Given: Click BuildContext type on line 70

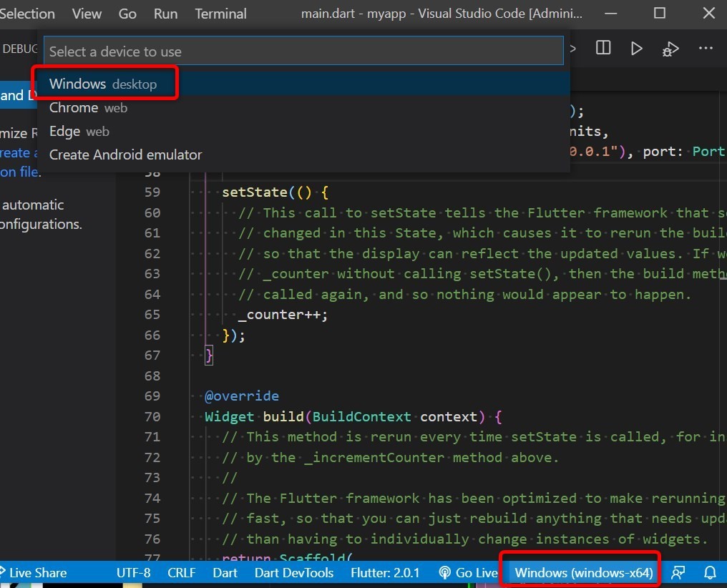Looking at the screenshot, I should coord(361,416).
